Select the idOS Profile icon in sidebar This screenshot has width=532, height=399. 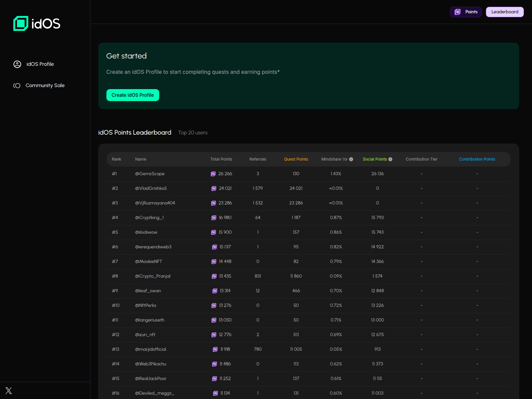click(x=17, y=64)
